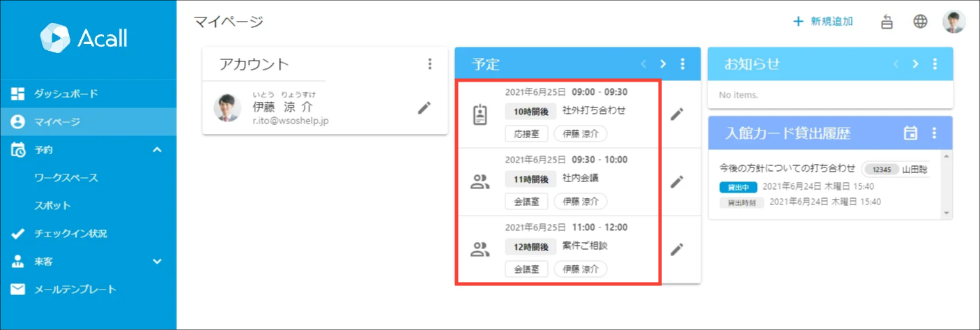Viewport: 980px width, 330px height.
Task: Open the user avatar menu in header
Action: (x=954, y=22)
